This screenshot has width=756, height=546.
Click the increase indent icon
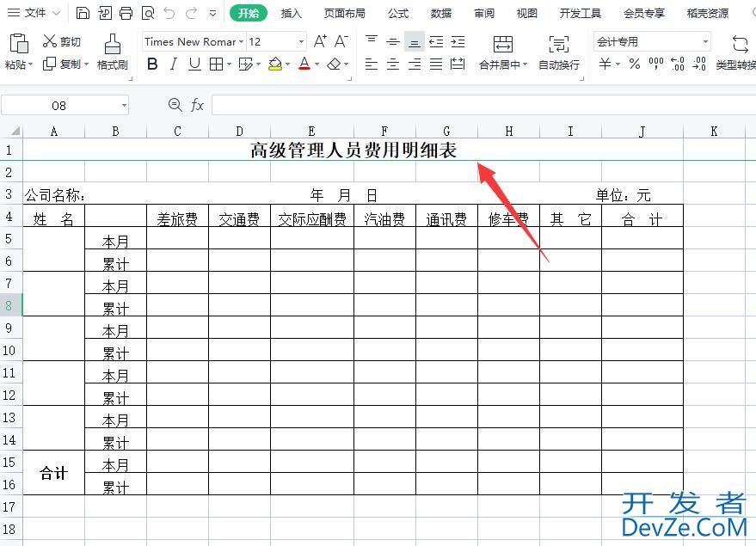coord(458,41)
